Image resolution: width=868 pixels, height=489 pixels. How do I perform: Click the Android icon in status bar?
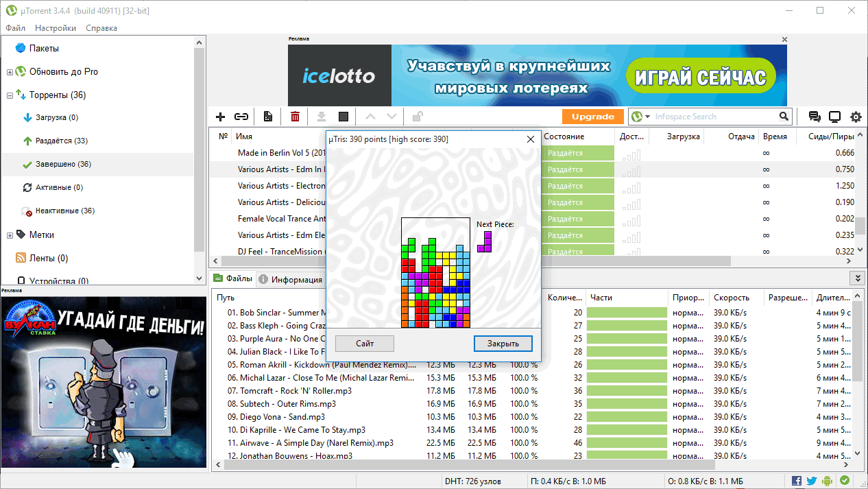[828, 481]
